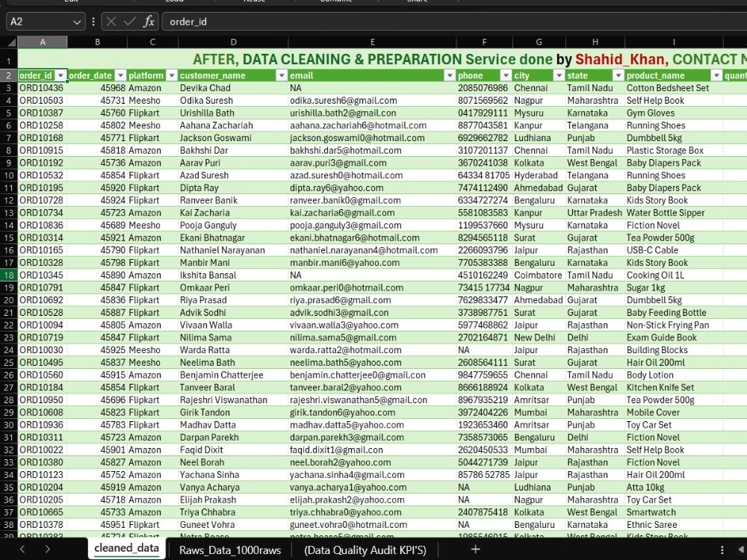Open the order_id filter dropdown

coord(61,75)
